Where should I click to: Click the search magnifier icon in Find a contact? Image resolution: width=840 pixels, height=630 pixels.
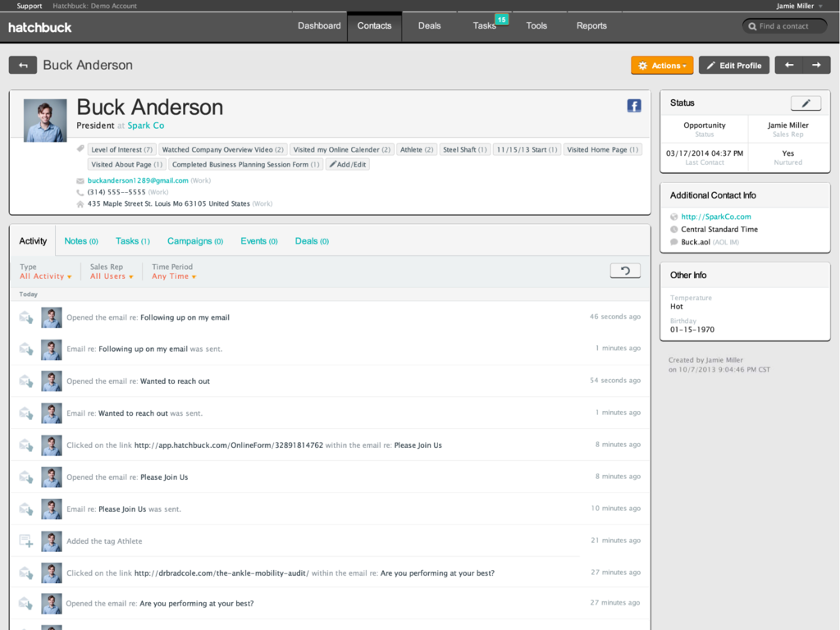tap(752, 26)
